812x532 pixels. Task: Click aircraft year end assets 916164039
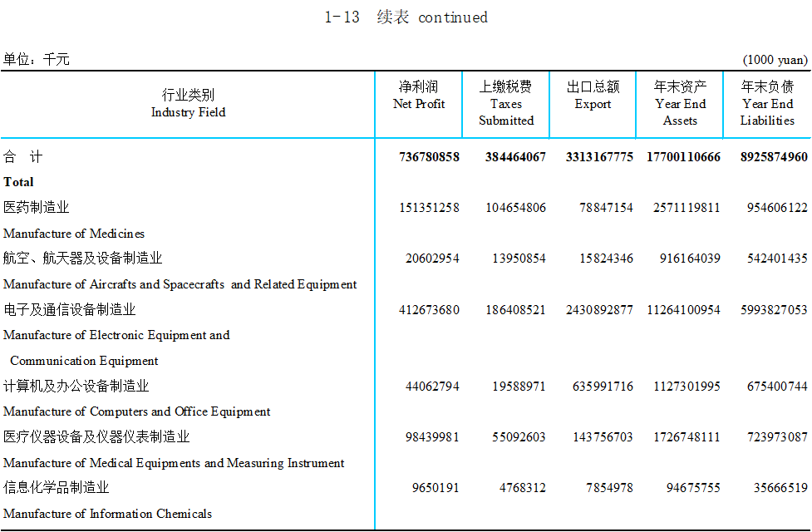pos(690,259)
